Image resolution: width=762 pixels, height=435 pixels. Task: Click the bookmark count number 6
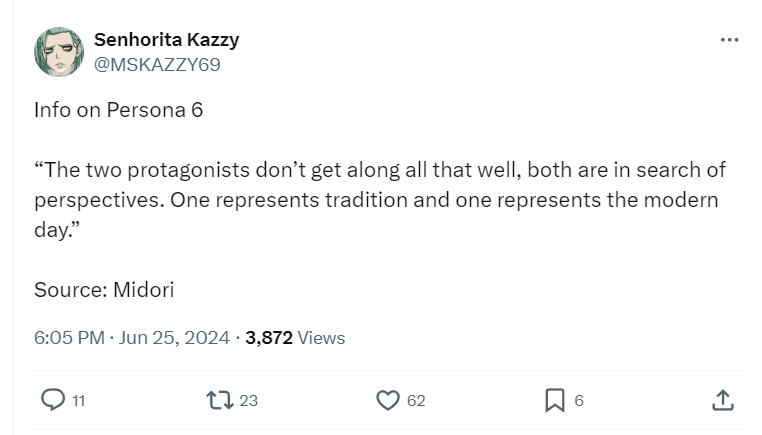tap(579, 400)
